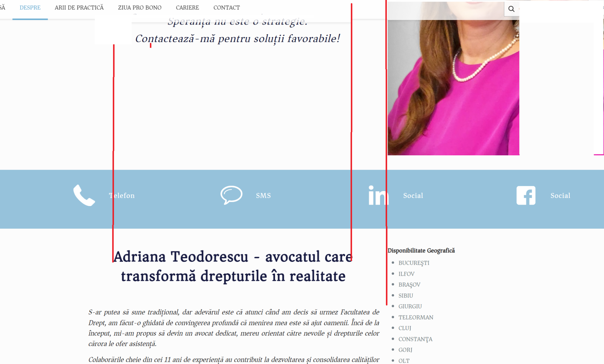Choose CLUJ from the location list
Image resolution: width=604 pixels, height=364 pixels.
(x=405, y=328)
